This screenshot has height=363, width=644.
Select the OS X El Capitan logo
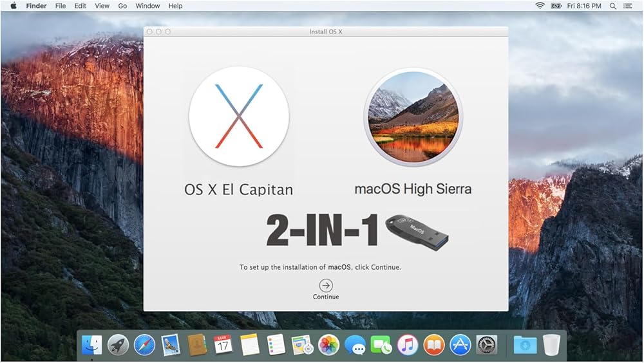pyautogui.click(x=239, y=116)
